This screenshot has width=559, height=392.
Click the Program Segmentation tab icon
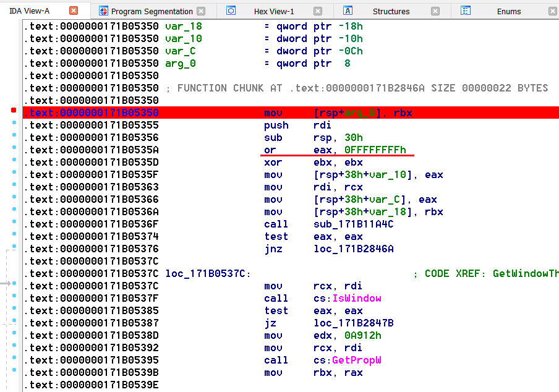point(103,11)
